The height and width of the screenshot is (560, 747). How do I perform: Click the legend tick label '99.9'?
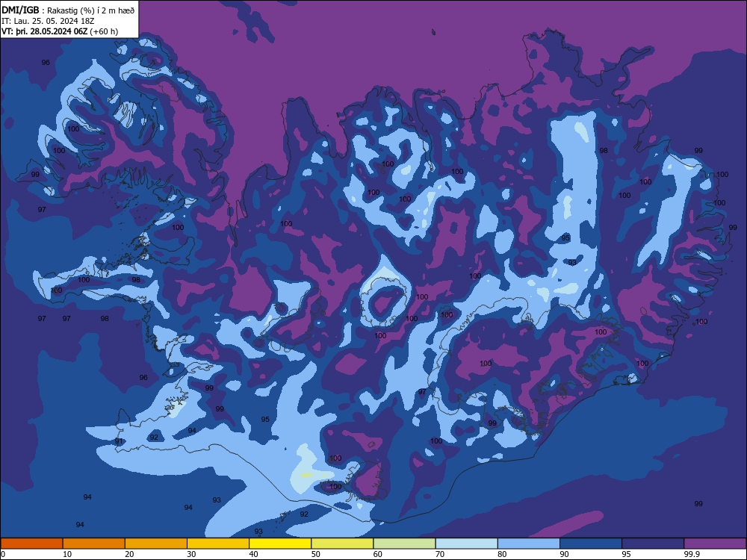(x=692, y=554)
